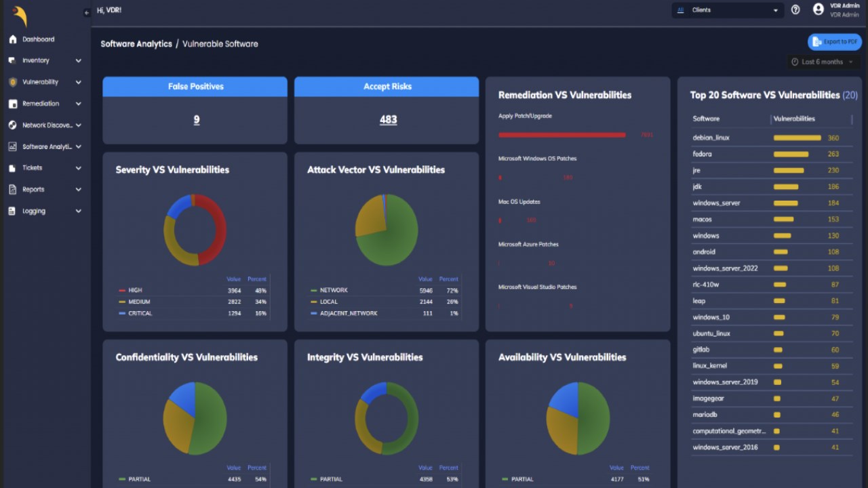Viewport: 868px width, 488px height.
Task: Click the Attack Vector pie chart
Action: [x=387, y=230]
